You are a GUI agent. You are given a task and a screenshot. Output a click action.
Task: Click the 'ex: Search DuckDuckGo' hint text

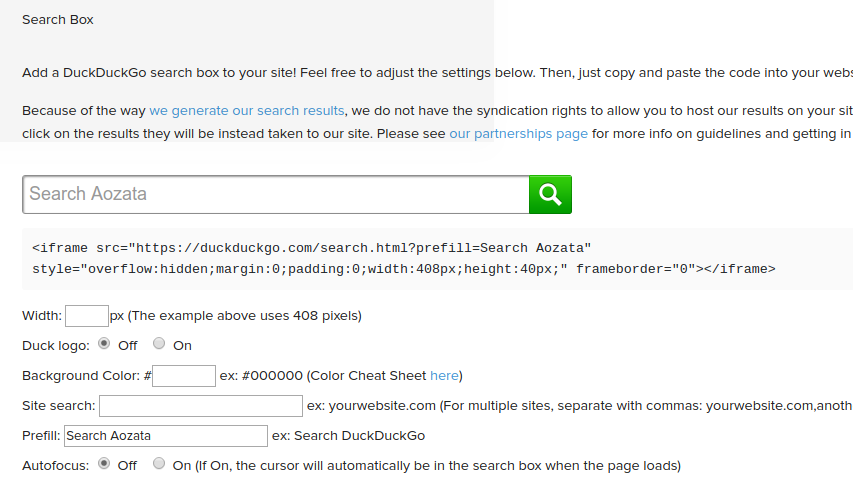349,436
